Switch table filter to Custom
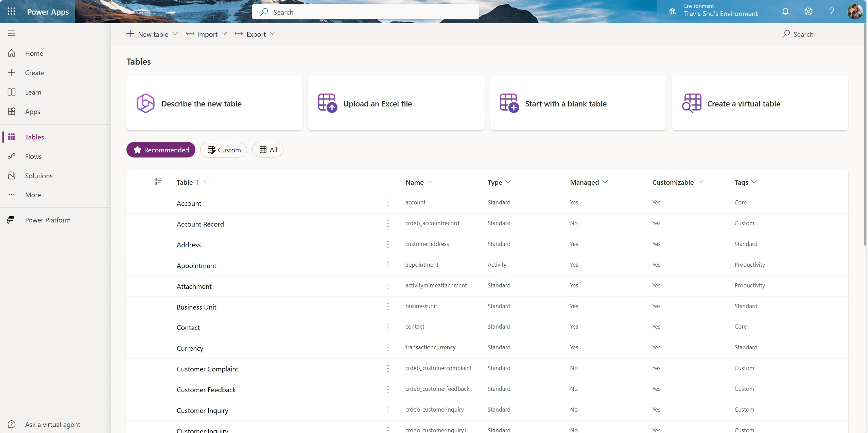The width and height of the screenshot is (868, 433). [224, 150]
